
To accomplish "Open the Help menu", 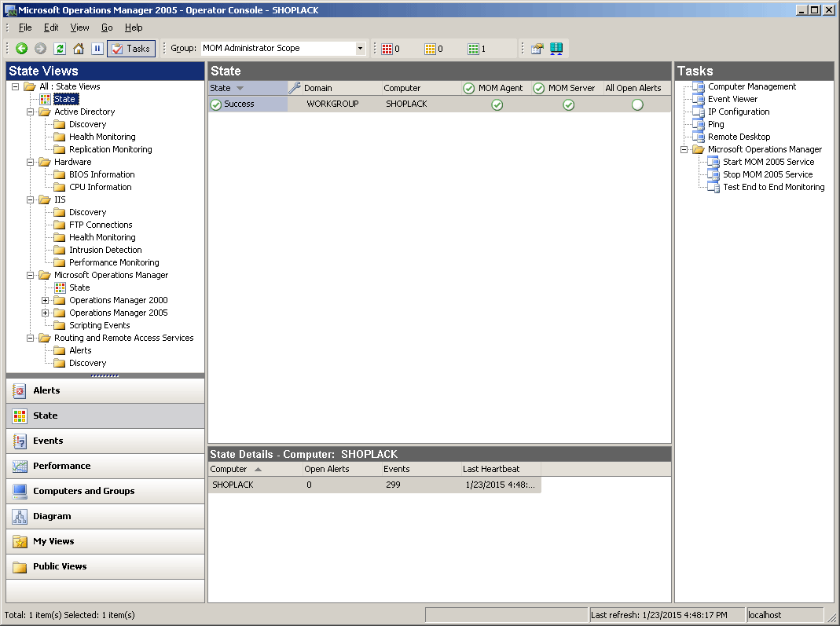I will point(134,27).
